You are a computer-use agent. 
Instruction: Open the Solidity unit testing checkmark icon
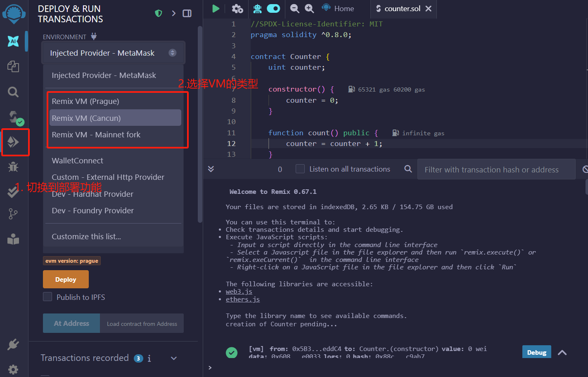point(13,191)
